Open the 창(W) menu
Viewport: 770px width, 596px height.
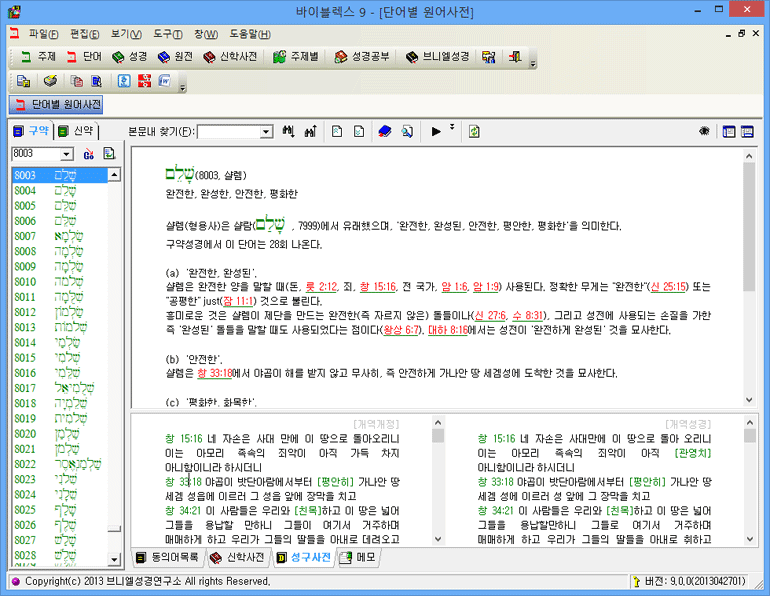206,34
